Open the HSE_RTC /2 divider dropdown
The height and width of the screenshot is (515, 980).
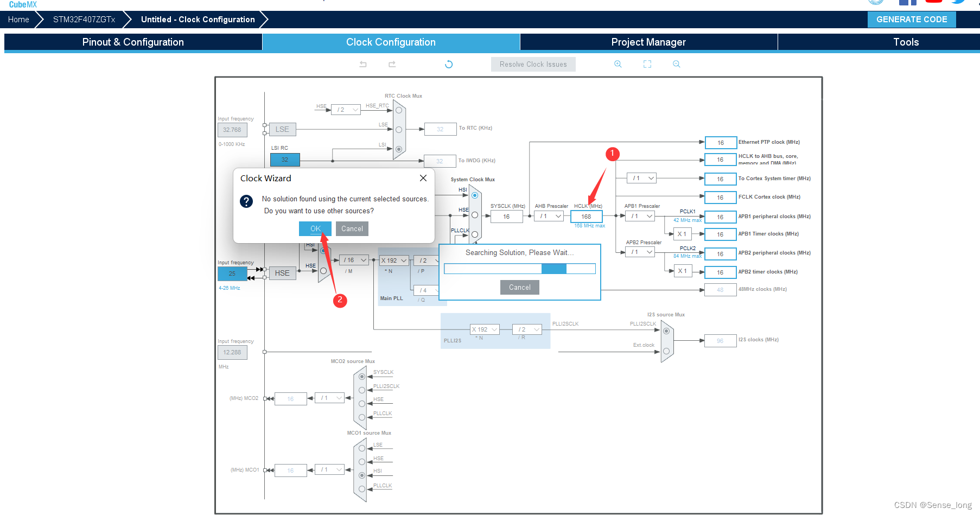(346, 110)
